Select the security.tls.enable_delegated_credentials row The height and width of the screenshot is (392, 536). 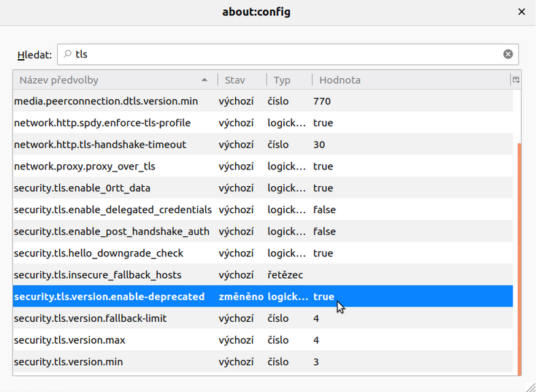[112, 210]
